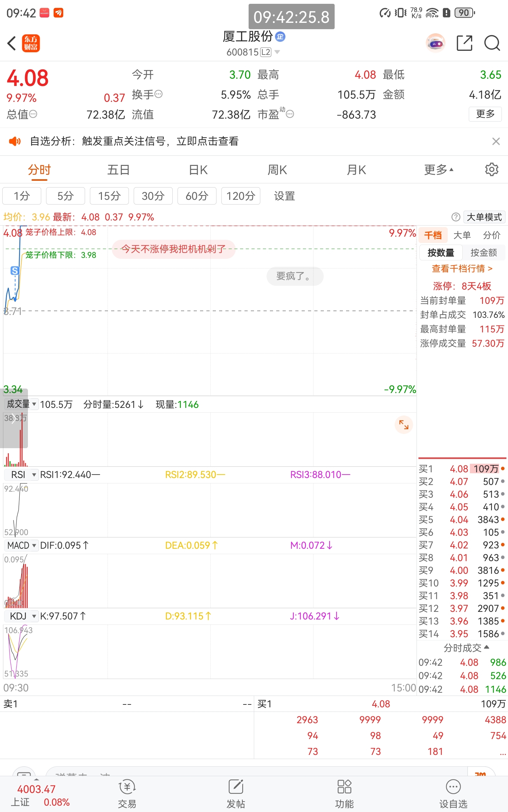The height and width of the screenshot is (812, 508).
Task: Tap the share icon in header
Action: click(x=464, y=43)
